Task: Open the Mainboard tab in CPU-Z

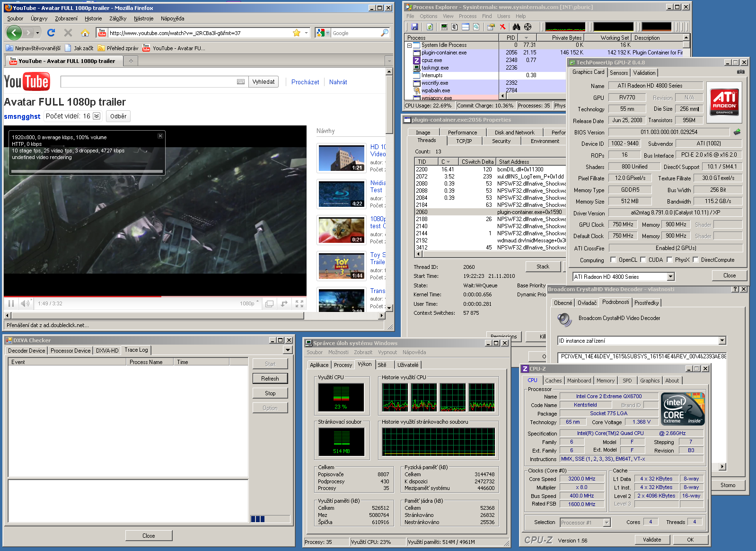Action: 579,381
